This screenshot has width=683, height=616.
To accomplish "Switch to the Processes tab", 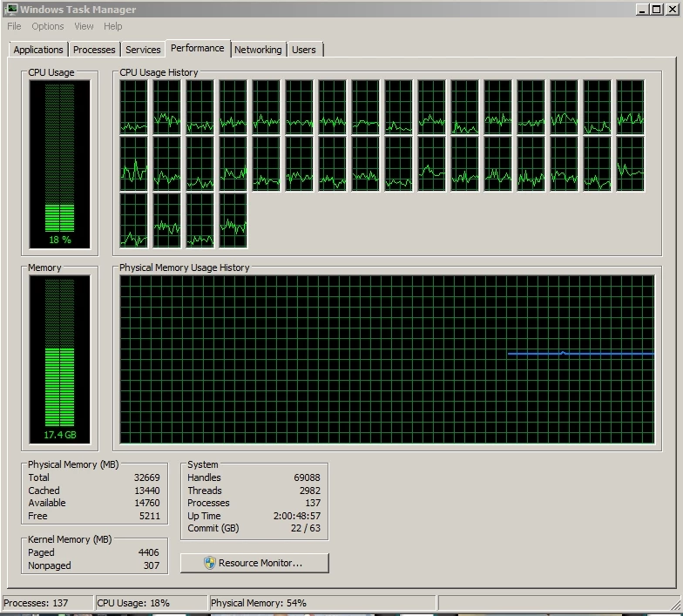I will point(94,50).
